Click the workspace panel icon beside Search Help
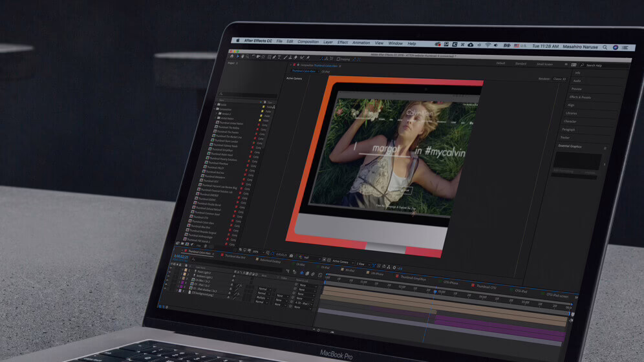This screenshot has height=362, width=644. pyautogui.click(x=574, y=65)
